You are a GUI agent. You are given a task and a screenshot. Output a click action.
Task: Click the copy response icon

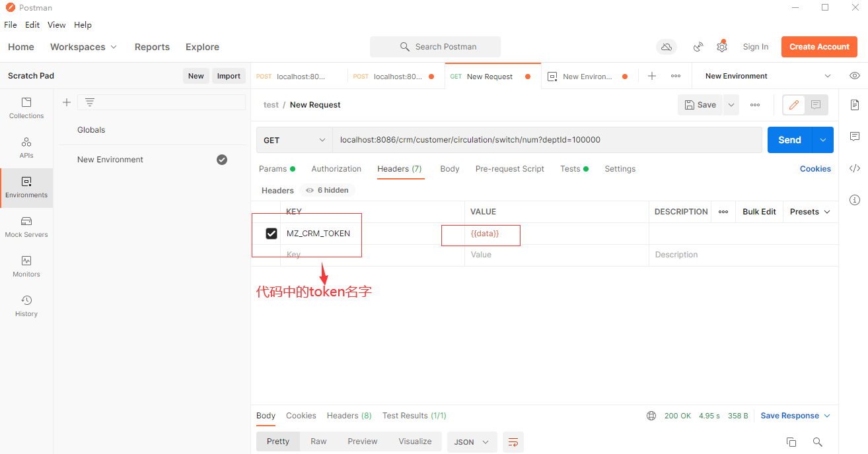791,442
